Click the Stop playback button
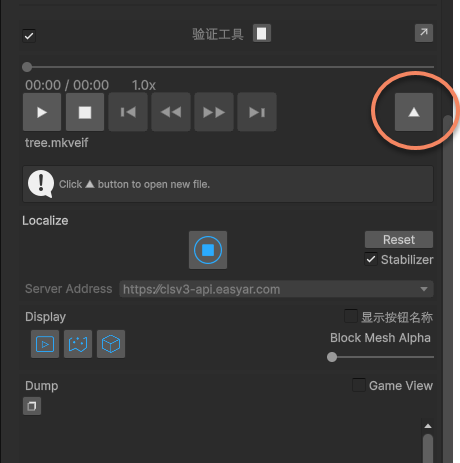Image resolution: width=460 pixels, height=463 pixels. [x=85, y=112]
